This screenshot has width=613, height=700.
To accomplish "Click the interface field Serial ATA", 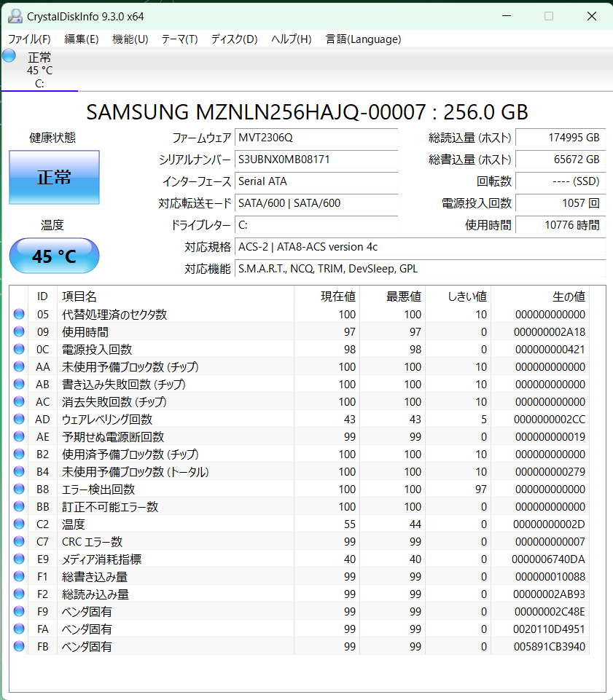I will tap(316, 181).
